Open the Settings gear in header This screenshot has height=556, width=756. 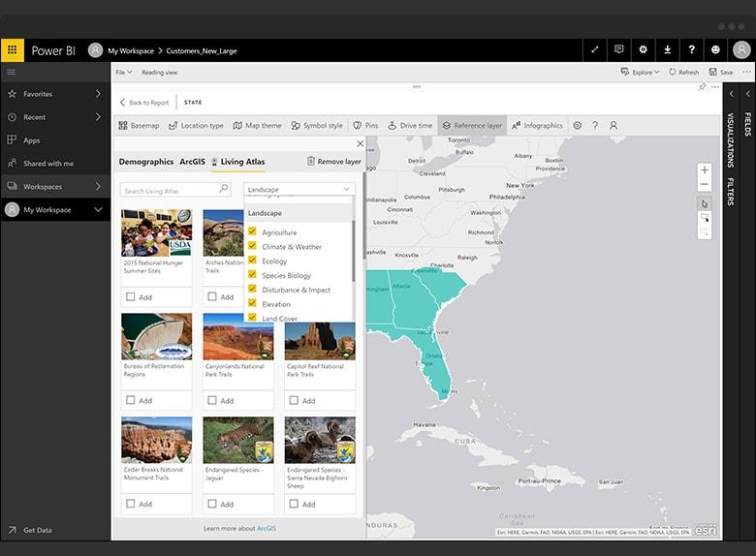pos(644,49)
